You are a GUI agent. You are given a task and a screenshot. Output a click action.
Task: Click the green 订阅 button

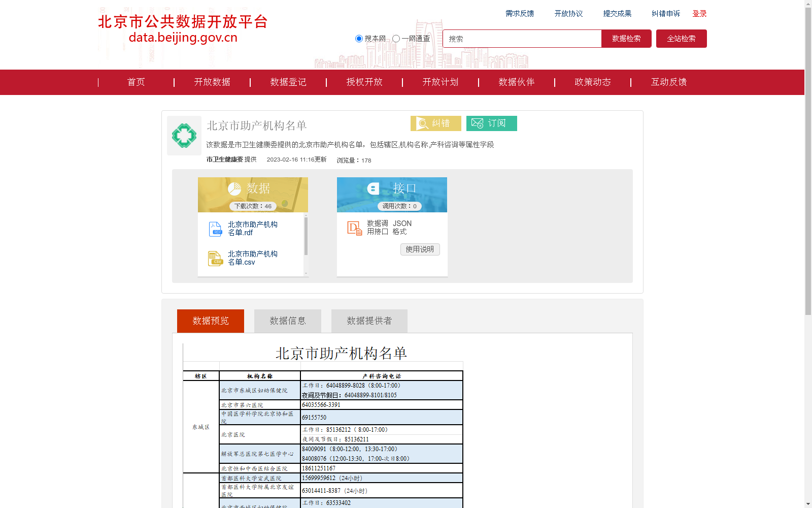pyautogui.click(x=492, y=123)
